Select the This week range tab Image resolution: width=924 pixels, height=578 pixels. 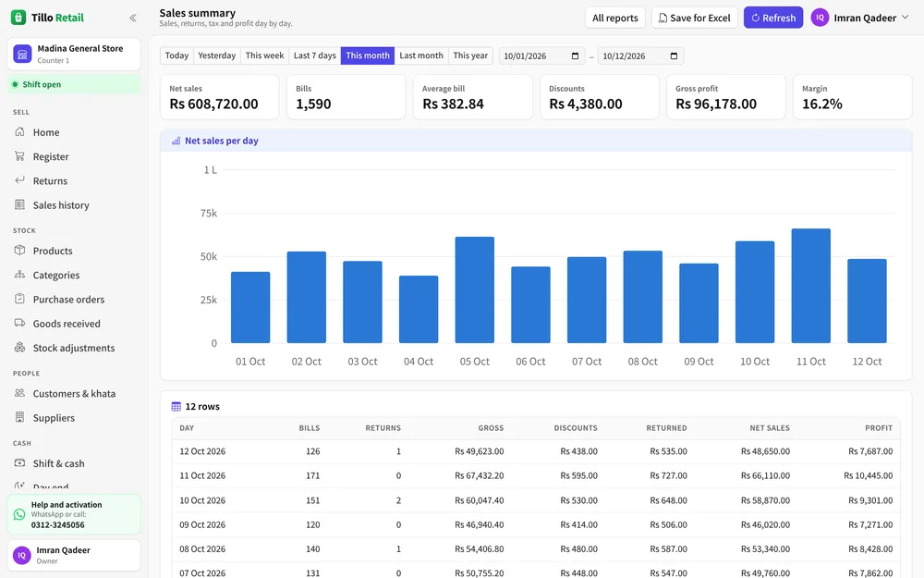pos(264,55)
